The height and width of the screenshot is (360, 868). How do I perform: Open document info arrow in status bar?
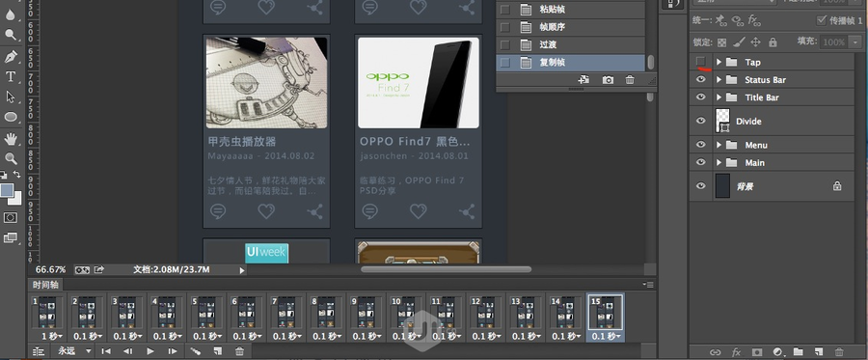(x=241, y=270)
